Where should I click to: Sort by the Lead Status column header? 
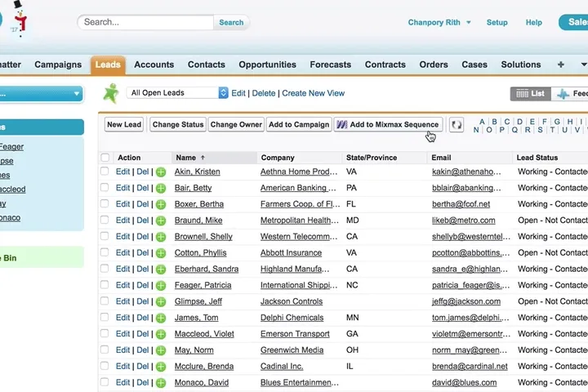click(537, 158)
